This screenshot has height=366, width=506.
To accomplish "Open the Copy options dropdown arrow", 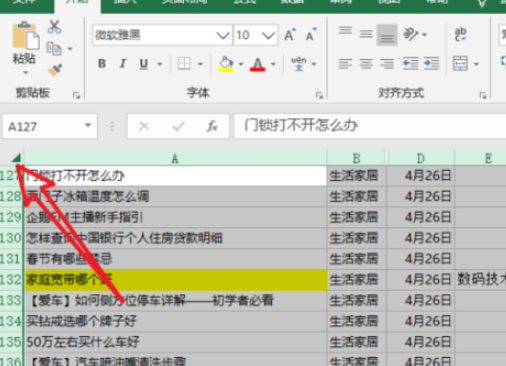I will coord(70,49).
